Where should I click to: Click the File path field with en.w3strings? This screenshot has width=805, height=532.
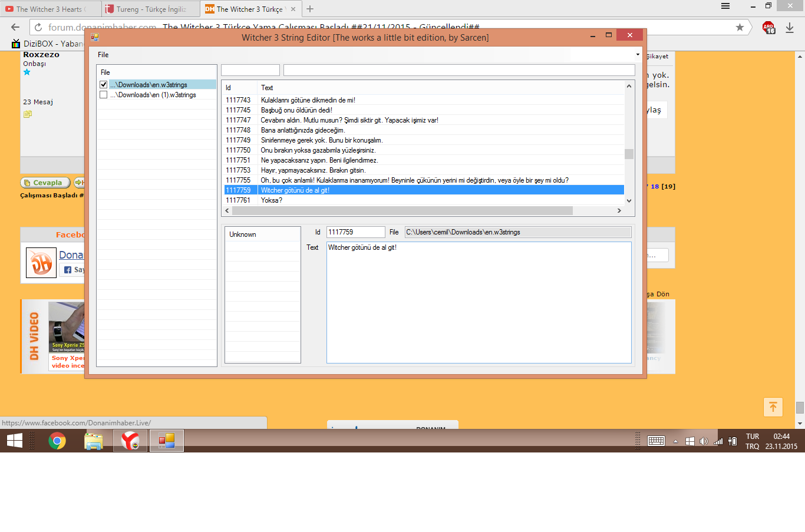(x=518, y=232)
